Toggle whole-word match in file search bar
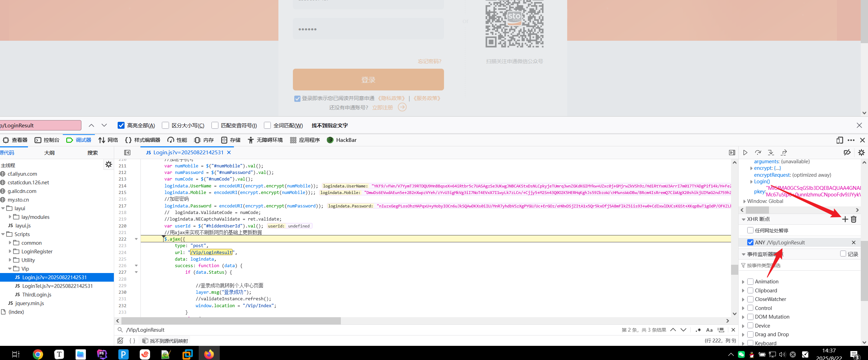Viewport: 868px width, 360px height. coord(721,330)
